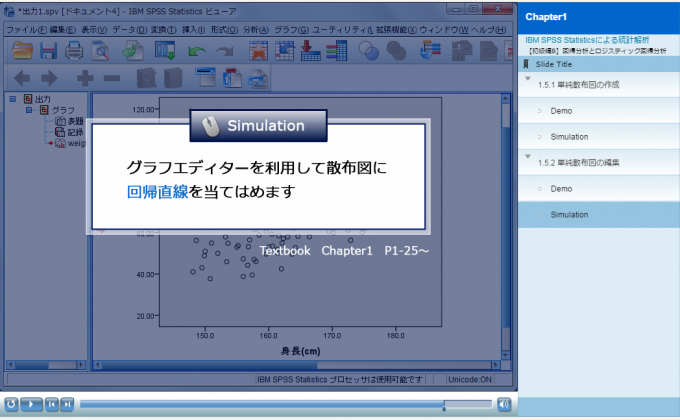The height and width of the screenshot is (420, 680).
Task: Click the playback progress bar handle
Action: point(444,408)
